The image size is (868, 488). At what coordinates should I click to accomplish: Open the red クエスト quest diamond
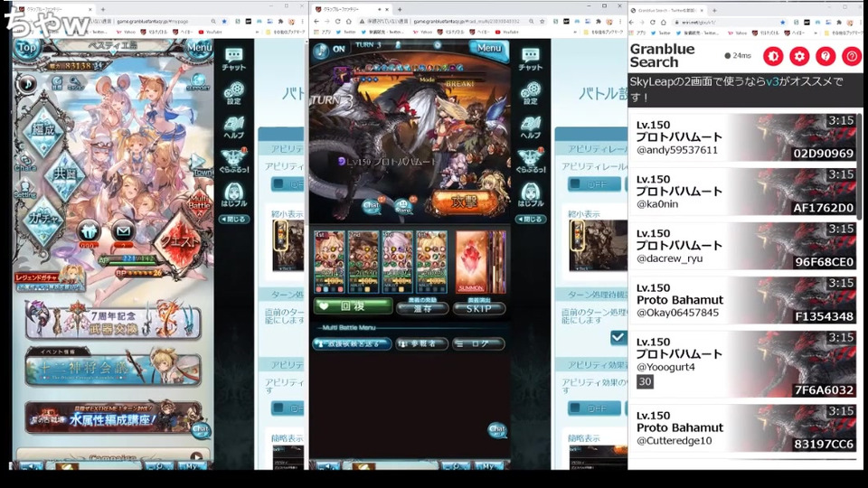181,241
